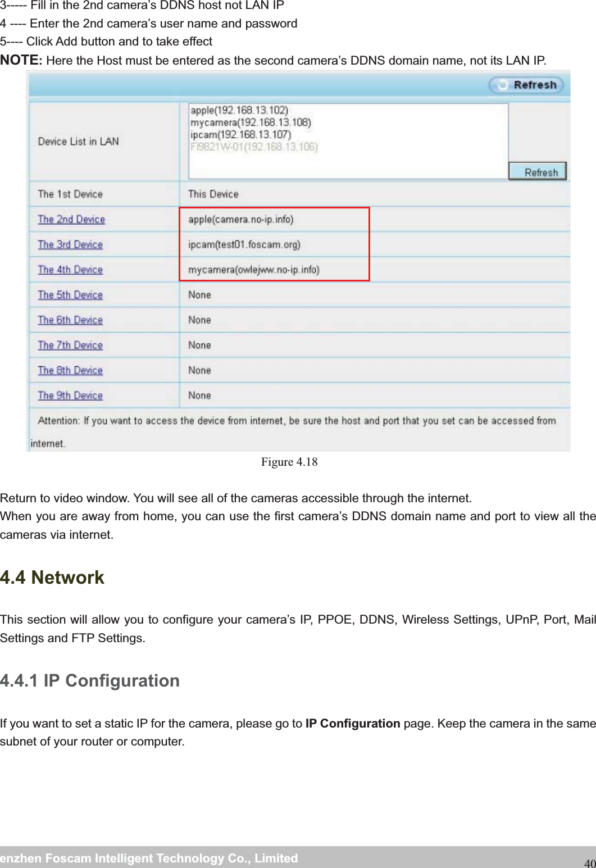Click the 4.4 Network heading
Image resolution: width=596 pixels, height=868 pixels.
pyautogui.click(x=52, y=578)
